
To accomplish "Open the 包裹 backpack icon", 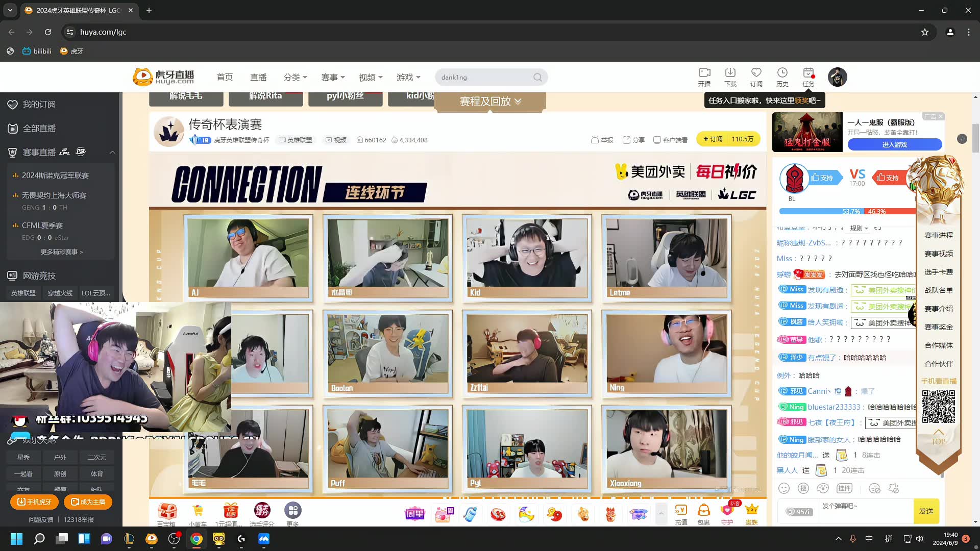I will [x=704, y=514].
